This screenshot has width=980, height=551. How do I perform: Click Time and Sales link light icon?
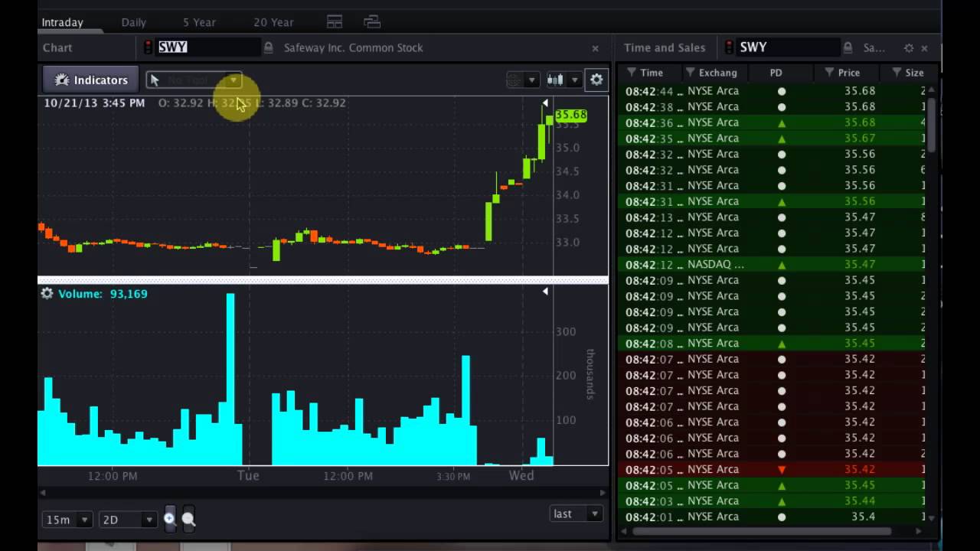pos(730,47)
